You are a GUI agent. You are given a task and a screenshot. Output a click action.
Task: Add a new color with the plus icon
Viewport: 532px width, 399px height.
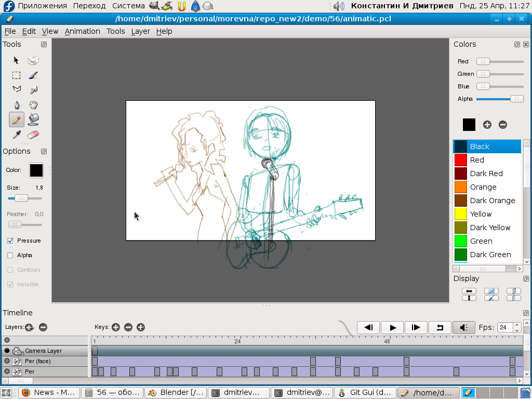click(x=487, y=125)
